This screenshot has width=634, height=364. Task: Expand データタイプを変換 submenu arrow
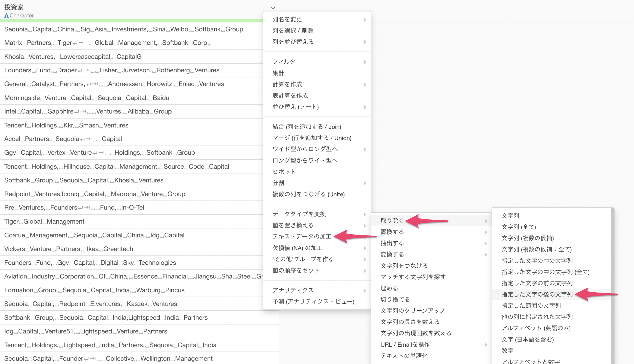[365, 214]
